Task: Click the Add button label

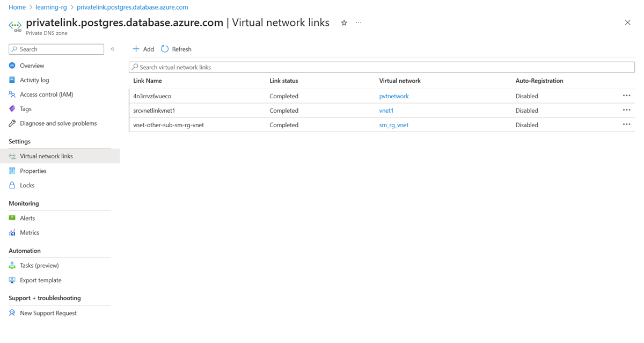Action: [149, 49]
